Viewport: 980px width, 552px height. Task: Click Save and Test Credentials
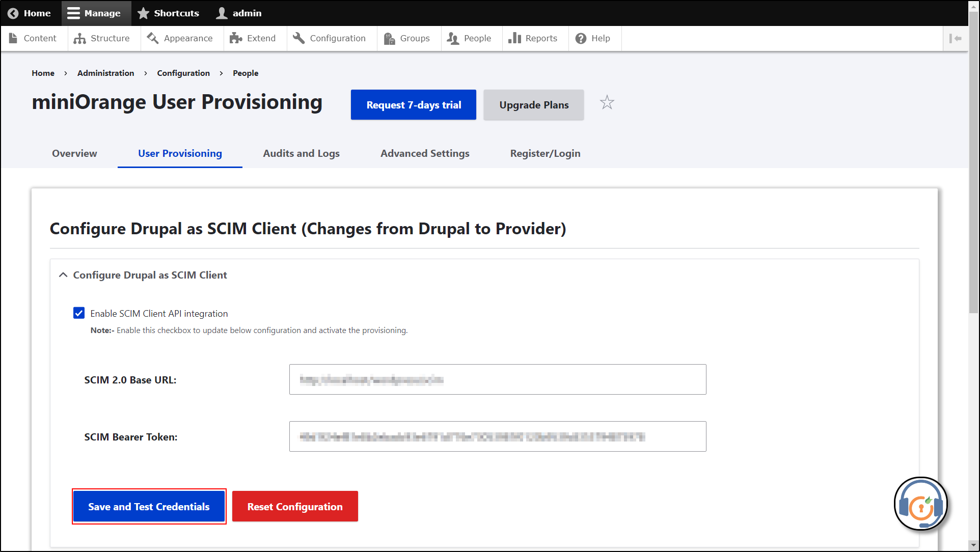pos(149,506)
